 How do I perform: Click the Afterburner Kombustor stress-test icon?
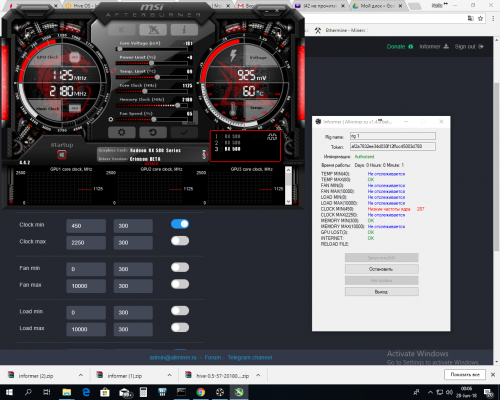(153, 30)
